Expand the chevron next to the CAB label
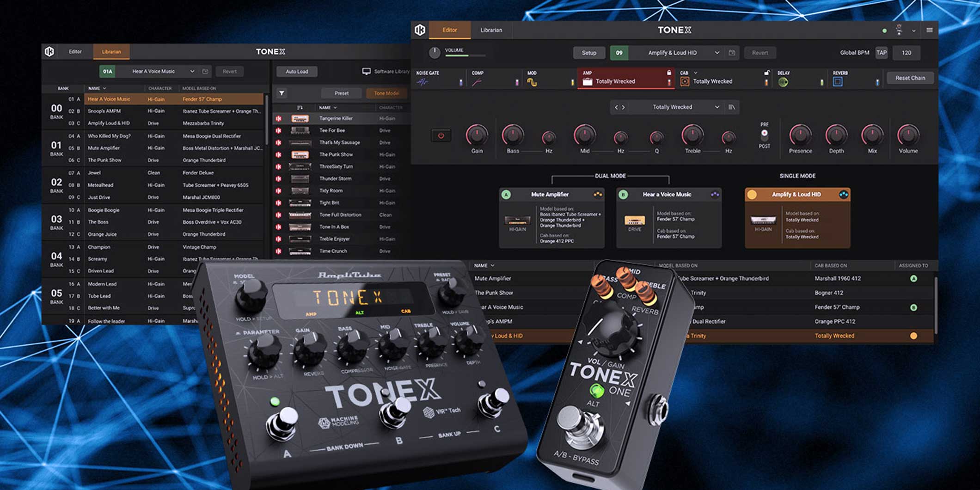This screenshot has height=490, width=980. (x=695, y=73)
